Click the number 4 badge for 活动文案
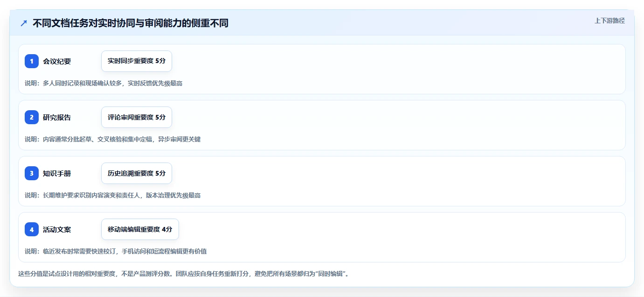The height and width of the screenshot is (297, 644). [x=32, y=229]
